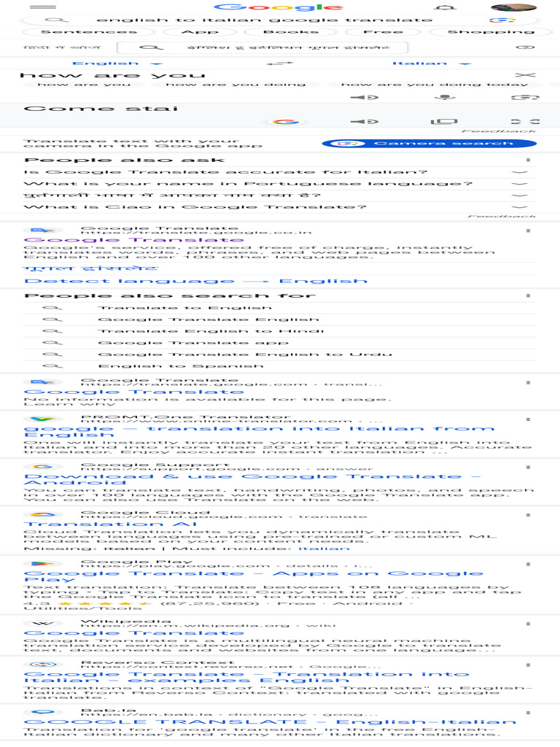Open Detect language → English sitelink
This screenshot has height=747, width=560.
point(195,281)
